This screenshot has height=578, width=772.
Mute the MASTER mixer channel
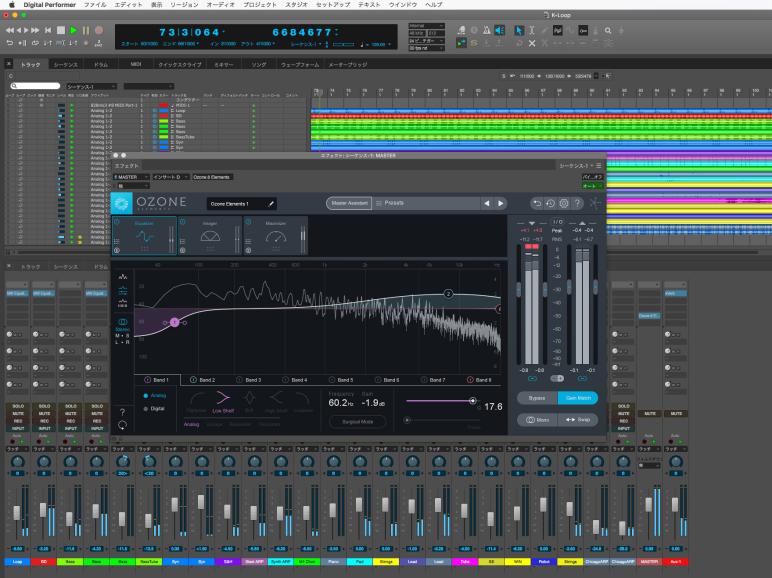coord(650,414)
